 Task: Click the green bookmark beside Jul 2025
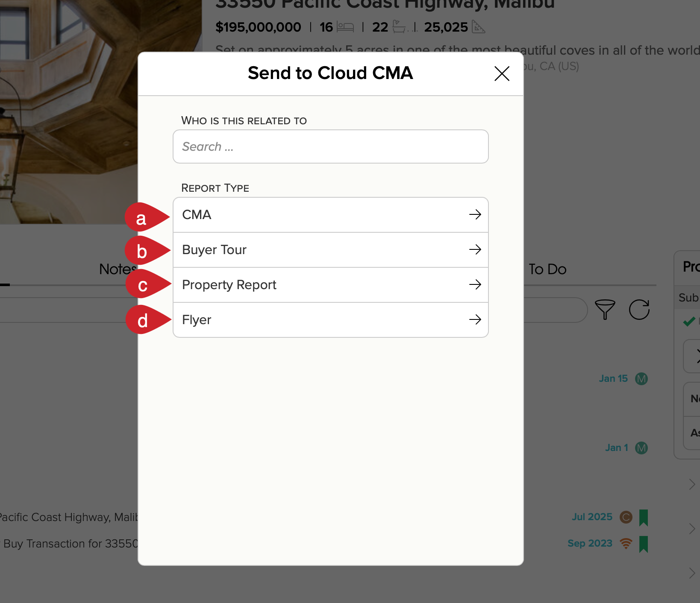[644, 518]
